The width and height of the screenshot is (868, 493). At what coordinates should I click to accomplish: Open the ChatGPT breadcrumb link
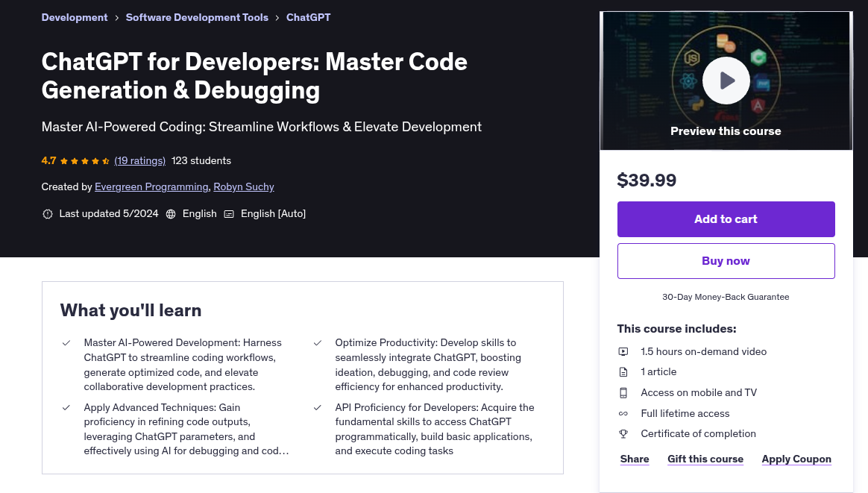308,17
